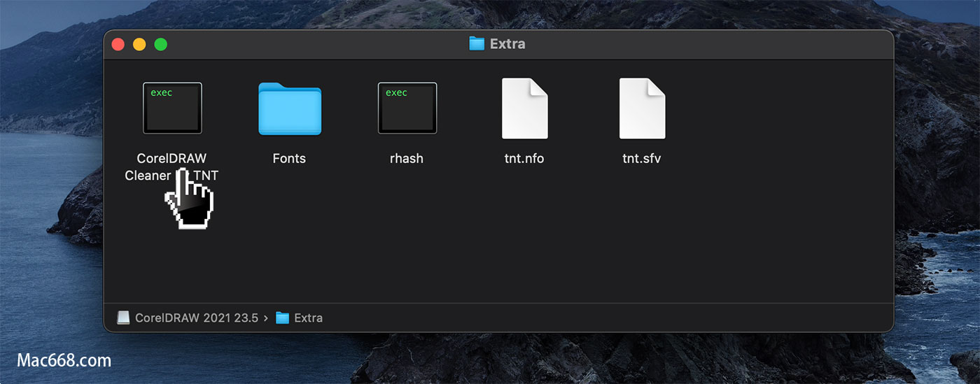Click the 'tnt.sfv' file name label

642,159
